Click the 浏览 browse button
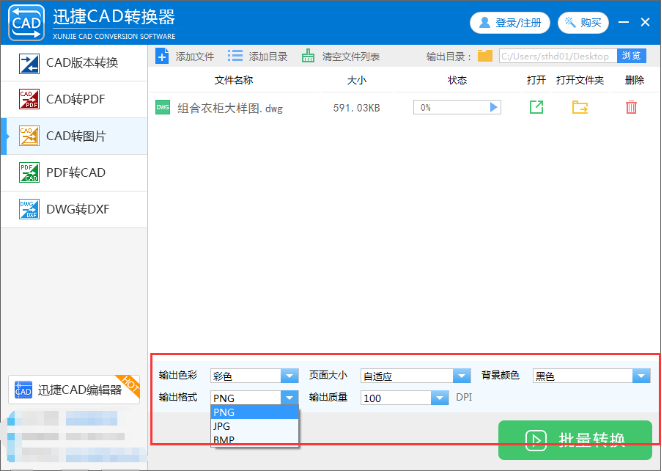This screenshot has height=471, width=662. pyautogui.click(x=631, y=56)
